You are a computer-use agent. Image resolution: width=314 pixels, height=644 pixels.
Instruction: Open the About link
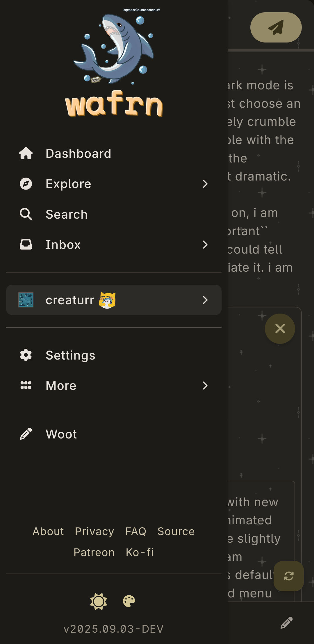[48, 531]
